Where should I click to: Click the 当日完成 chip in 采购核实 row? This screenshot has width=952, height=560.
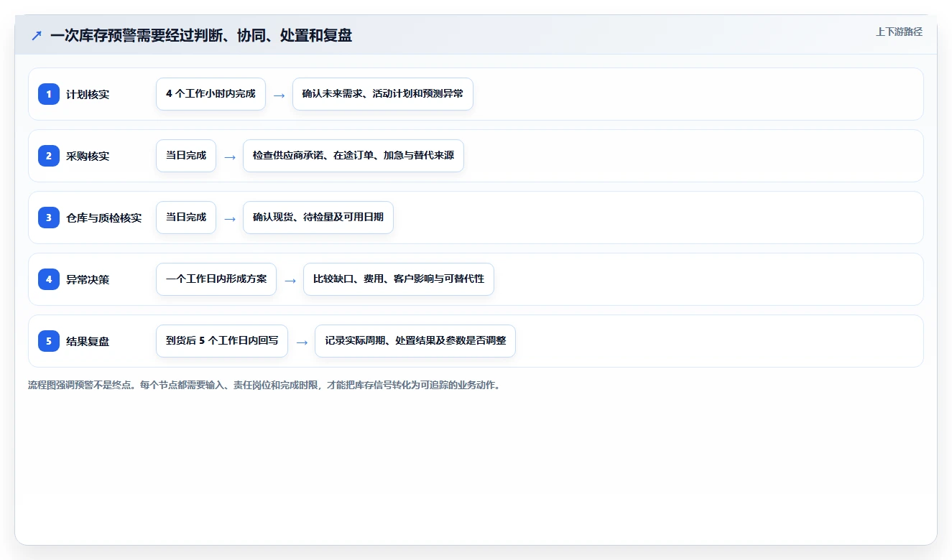click(186, 156)
